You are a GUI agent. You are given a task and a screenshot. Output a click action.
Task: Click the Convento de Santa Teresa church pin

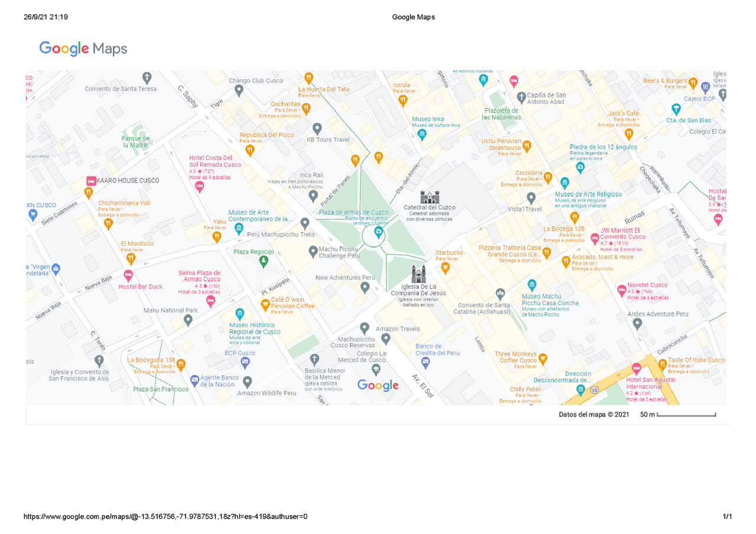coord(147,77)
